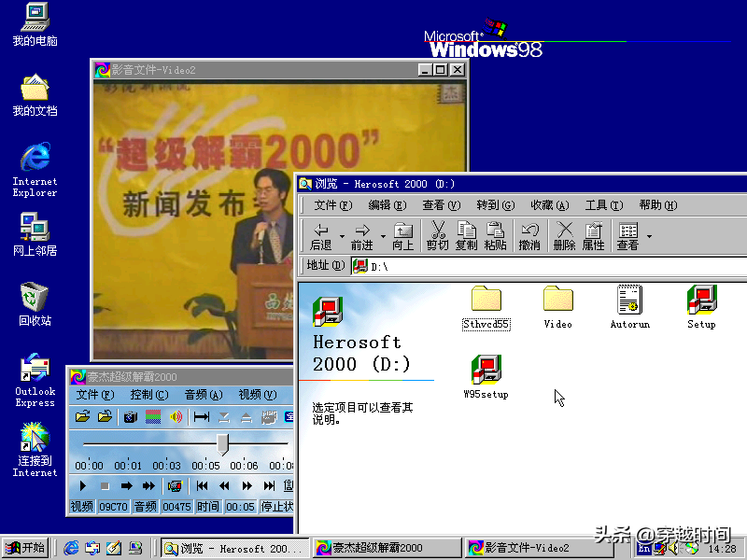
Task: Play the video in 豪杰超级解霸2000
Action: (82, 485)
